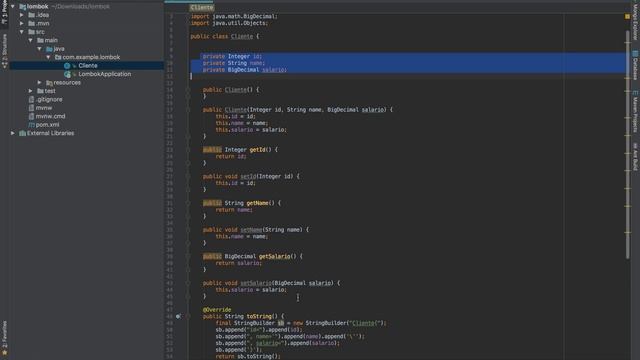Collapse the java source folder
The height and width of the screenshot is (360, 640).
(x=40, y=49)
